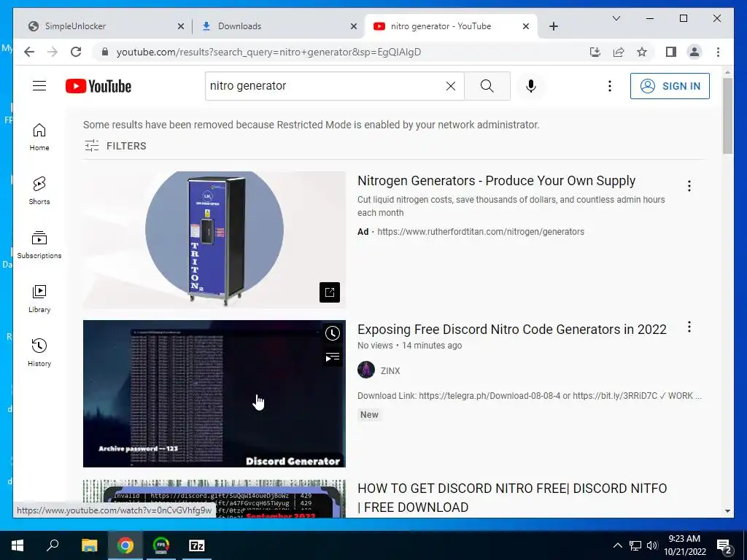The image size is (747, 560).
Task: Reload the page
Action: coord(76,52)
